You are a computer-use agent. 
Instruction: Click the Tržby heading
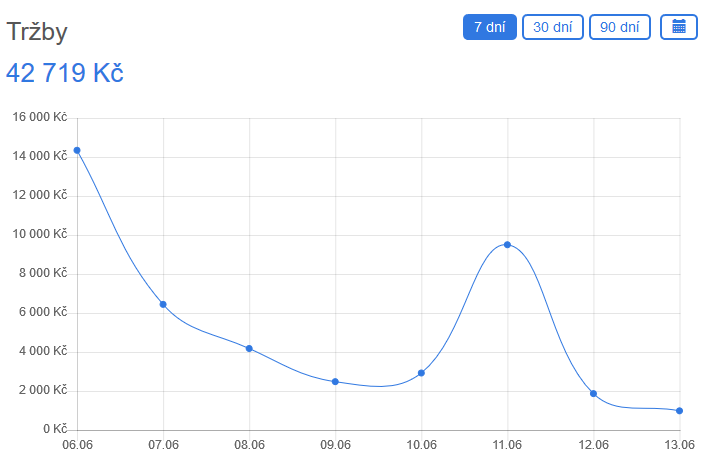pos(37,32)
